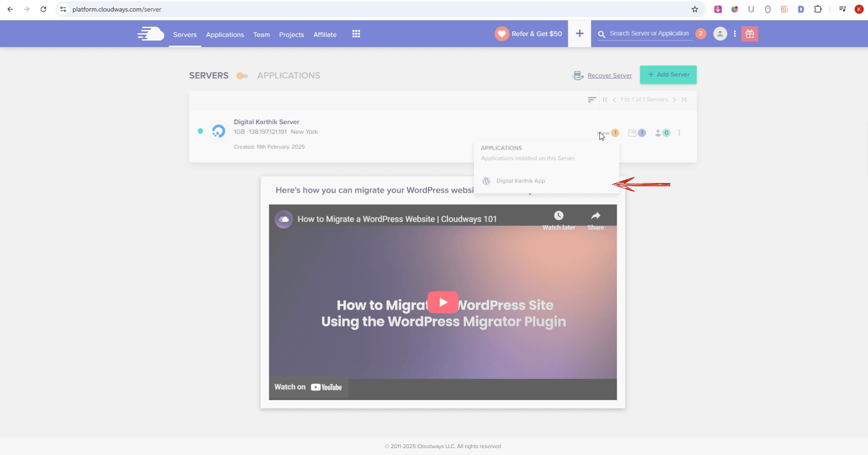Open the navbar three-dot options menu
This screenshot has height=455, width=868.
(x=735, y=34)
